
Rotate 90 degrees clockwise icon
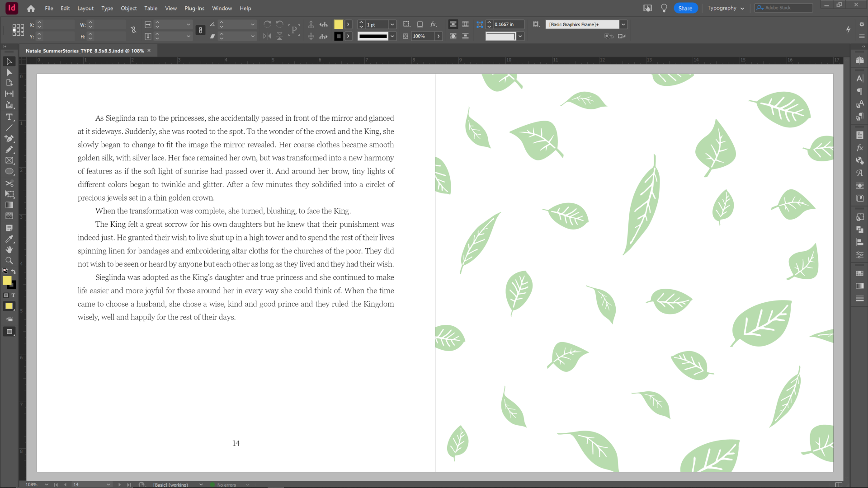[267, 24]
